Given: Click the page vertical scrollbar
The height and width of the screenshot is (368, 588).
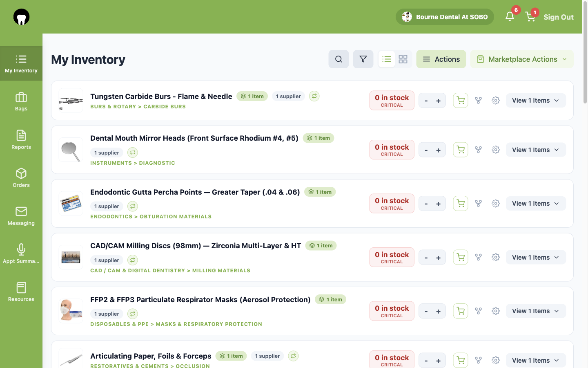Looking at the screenshot, I should coord(585,53).
